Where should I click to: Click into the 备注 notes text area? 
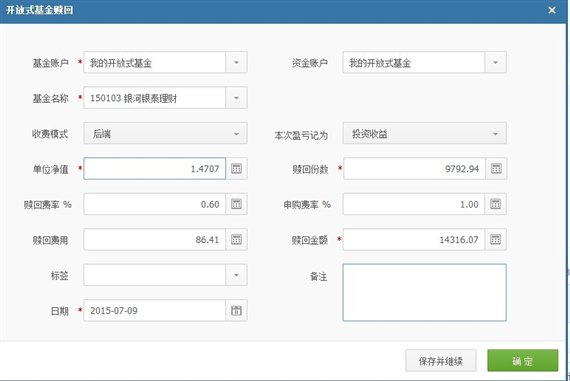[425, 293]
